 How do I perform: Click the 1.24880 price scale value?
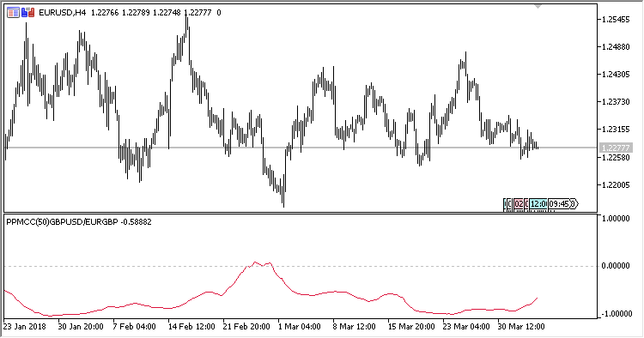point(616,47)
